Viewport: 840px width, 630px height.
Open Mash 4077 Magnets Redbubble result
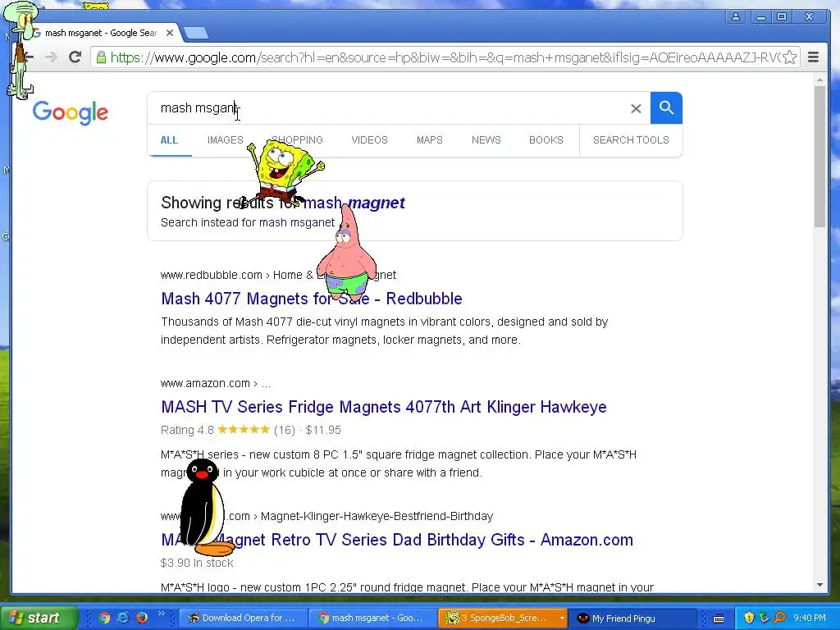[311, 299]
